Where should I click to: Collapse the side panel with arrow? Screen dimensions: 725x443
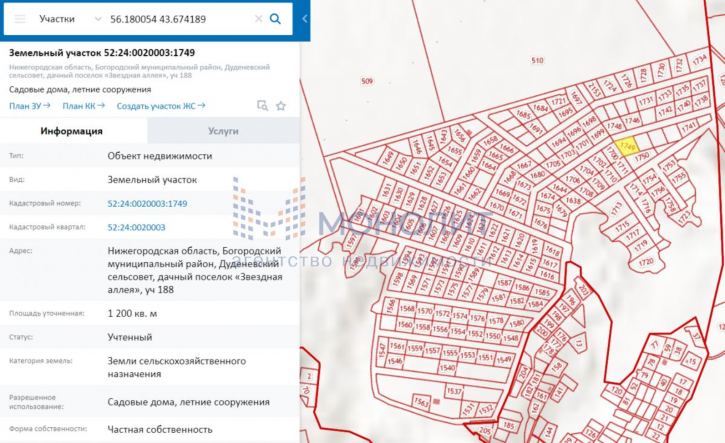[305, 19]
